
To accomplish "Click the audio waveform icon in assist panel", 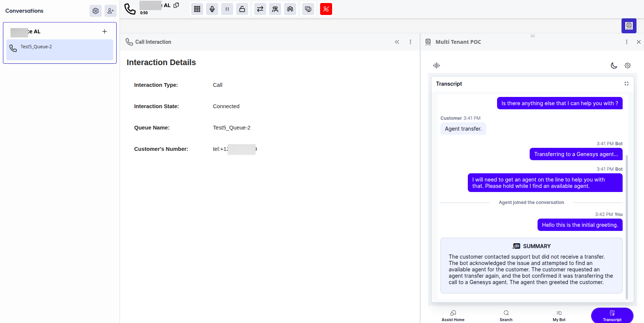I will coord(436,65).
